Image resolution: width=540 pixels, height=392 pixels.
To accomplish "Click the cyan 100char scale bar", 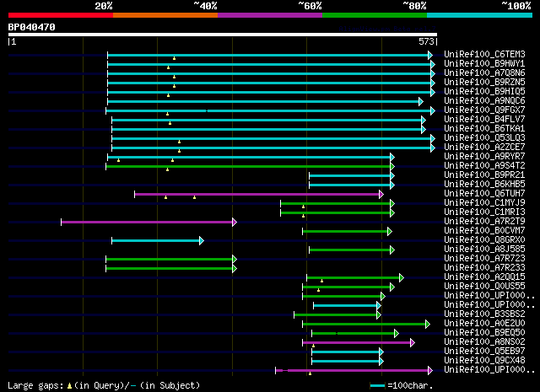I will (377, 386).
